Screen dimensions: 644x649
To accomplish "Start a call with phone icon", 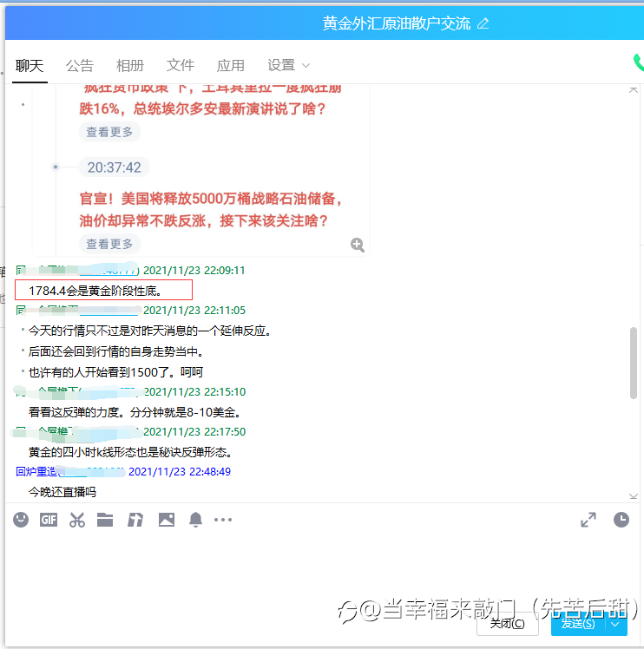I will [x=638, y=63].
